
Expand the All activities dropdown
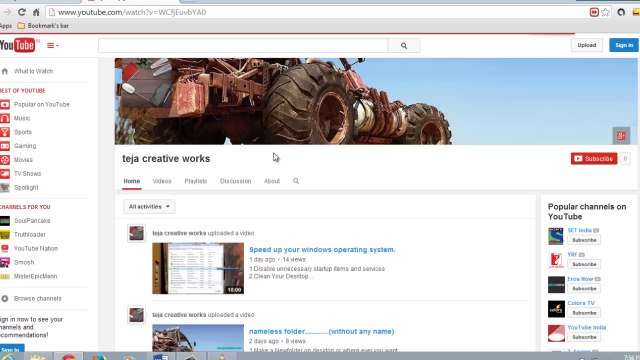[x=149, y=207]
